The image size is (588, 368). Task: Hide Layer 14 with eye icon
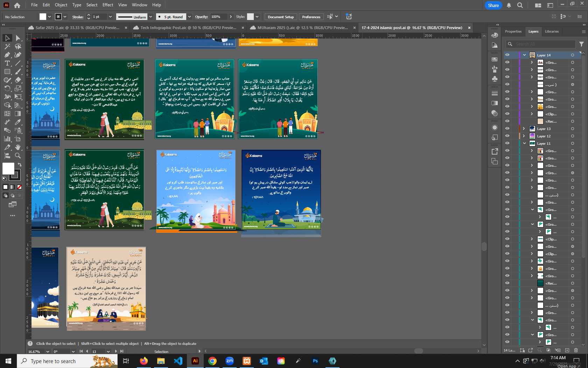click(x=507, y=55)
